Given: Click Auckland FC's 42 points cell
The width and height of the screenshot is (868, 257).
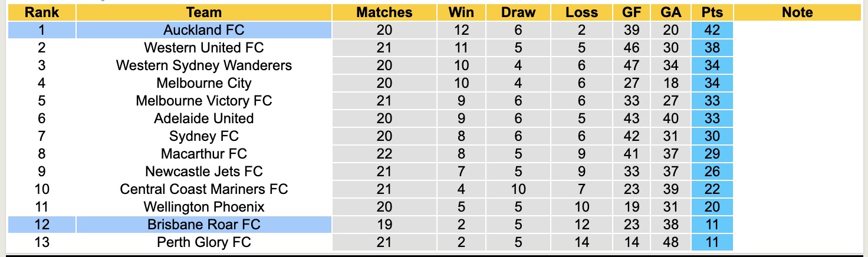Looking at the screenshot, I should pyautogui.click(x=712, y=30).
